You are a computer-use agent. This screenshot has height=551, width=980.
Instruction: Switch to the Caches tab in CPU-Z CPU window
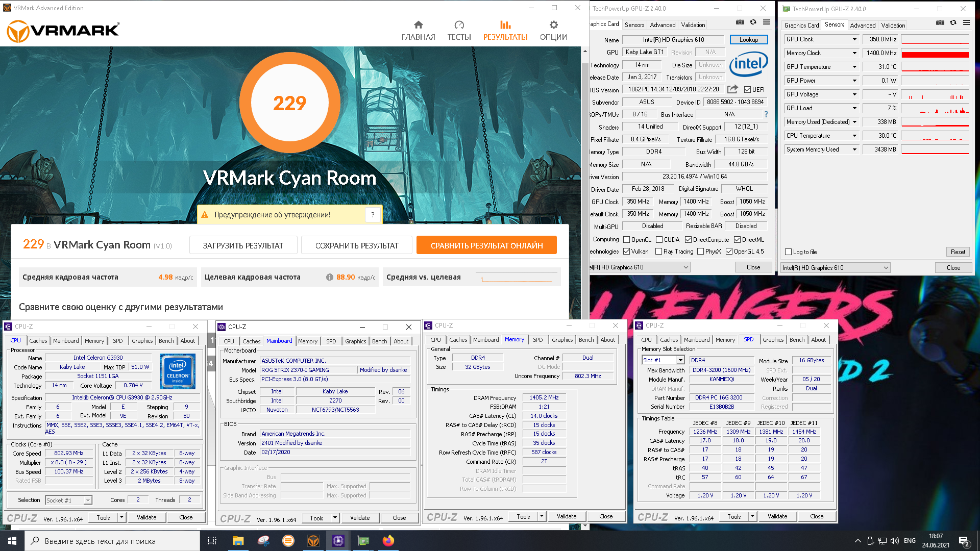38,341
